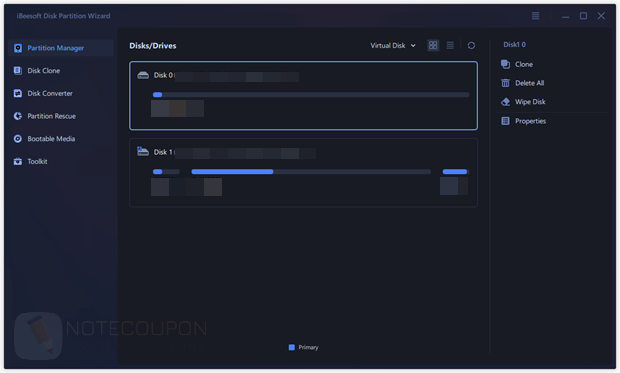Click the Disk 0 drive icon
This screenshot has width=620, height=373.
143,75
